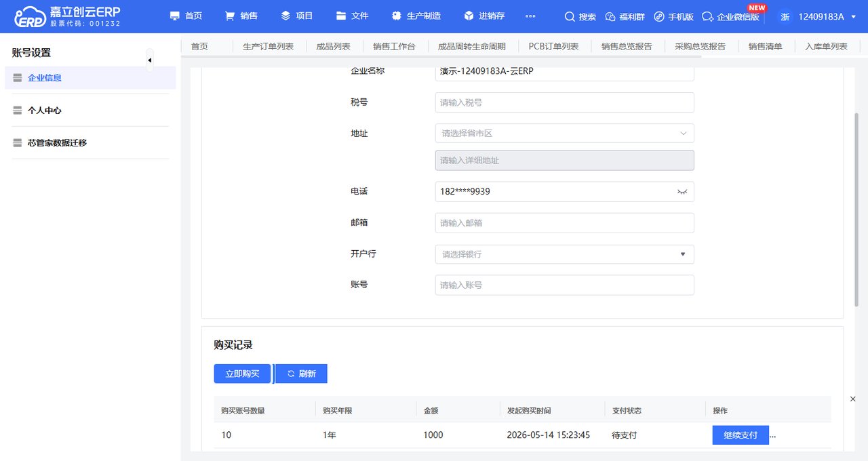Open the 企业微信版 link
Image resolution: width=868 pixels, height=461 pixels.
pyautogui.click(x=730, y=16)
